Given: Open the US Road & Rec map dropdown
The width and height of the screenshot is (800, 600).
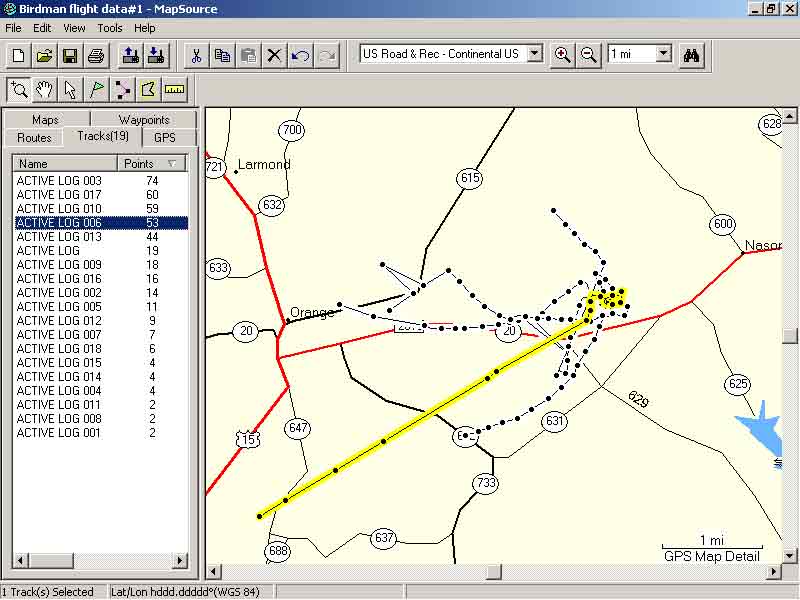Looking at the screenshot, I should click(x=534, y=54).
